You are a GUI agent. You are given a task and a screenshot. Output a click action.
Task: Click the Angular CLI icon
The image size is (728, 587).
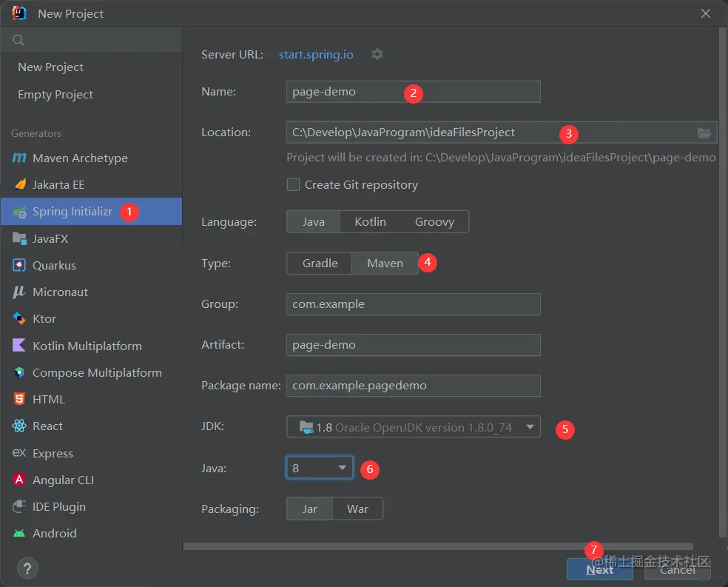pyautogui.click(x=19, y=480)
